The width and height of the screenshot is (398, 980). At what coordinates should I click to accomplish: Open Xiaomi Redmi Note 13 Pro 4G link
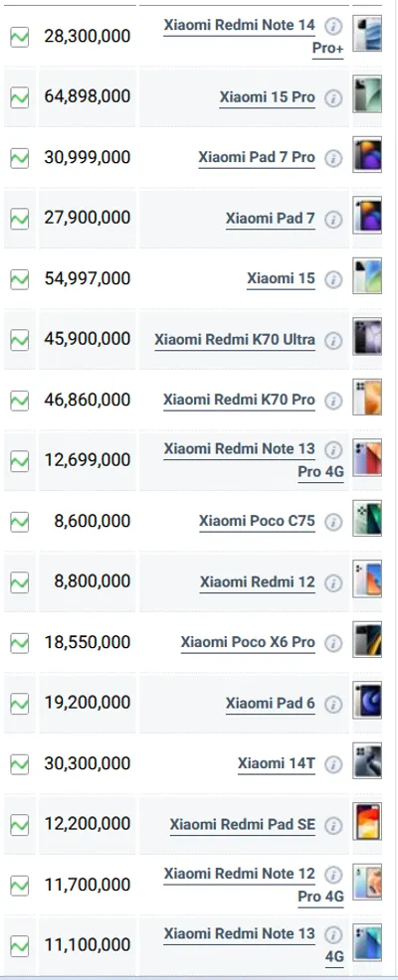point(254,460)
